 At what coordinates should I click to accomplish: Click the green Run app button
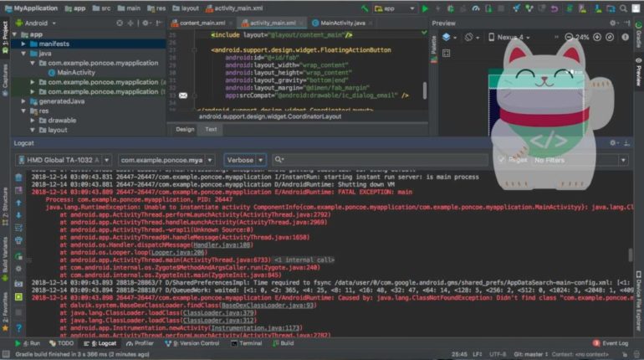click(425, 8)
